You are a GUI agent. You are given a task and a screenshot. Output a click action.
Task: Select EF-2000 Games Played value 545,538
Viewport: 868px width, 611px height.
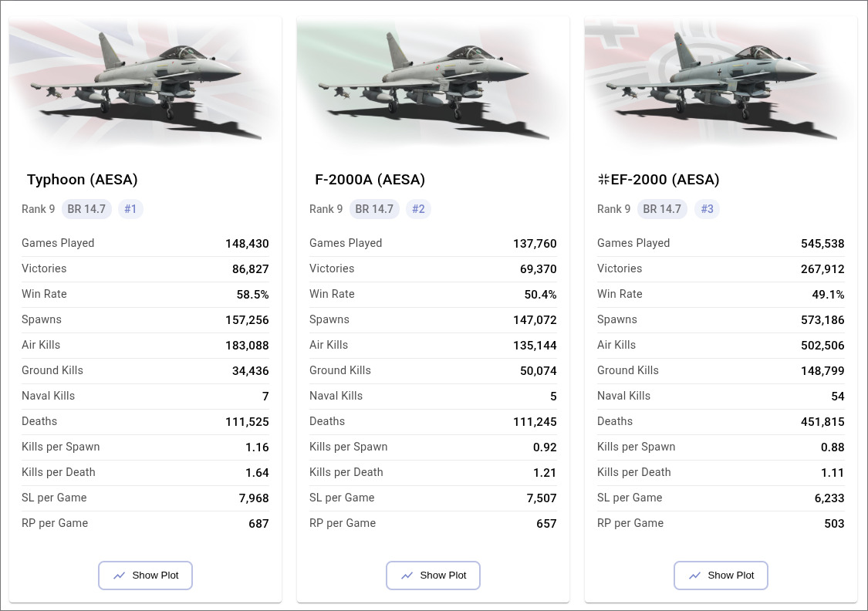pos(822,244)
